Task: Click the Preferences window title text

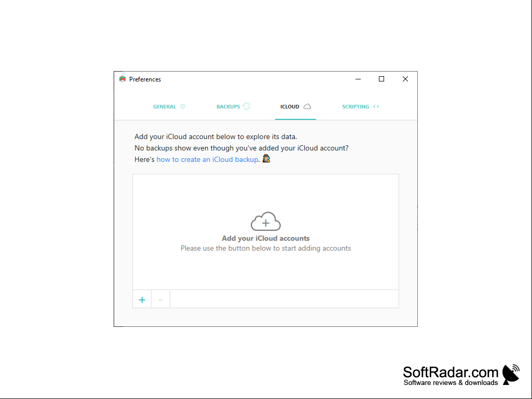Action: 145,79
